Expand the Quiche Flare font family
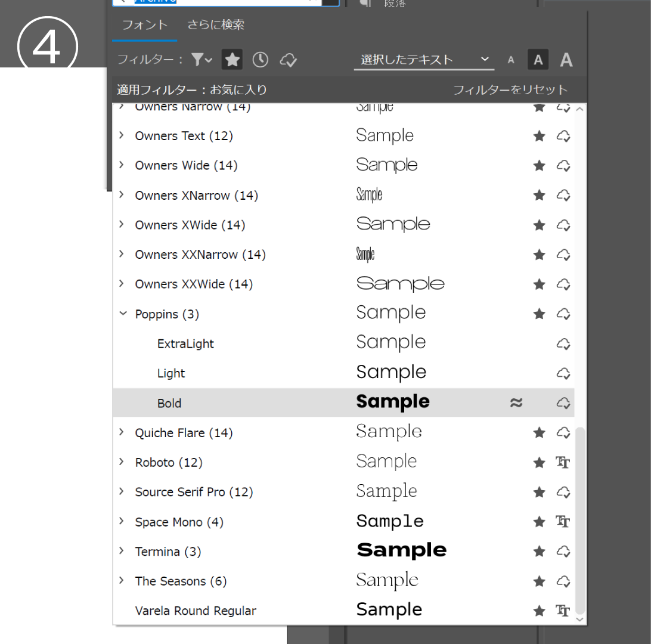 click(x=122, y=432)
